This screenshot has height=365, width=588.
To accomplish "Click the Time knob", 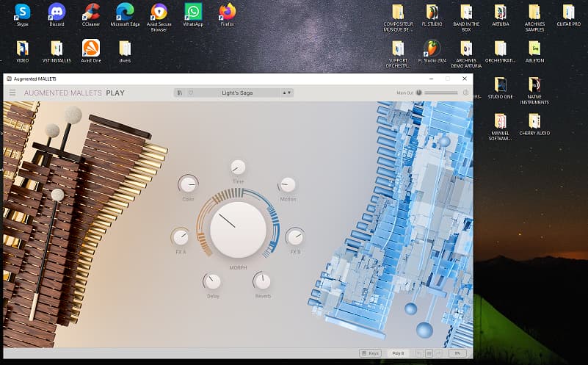I will tap(238, 167).
